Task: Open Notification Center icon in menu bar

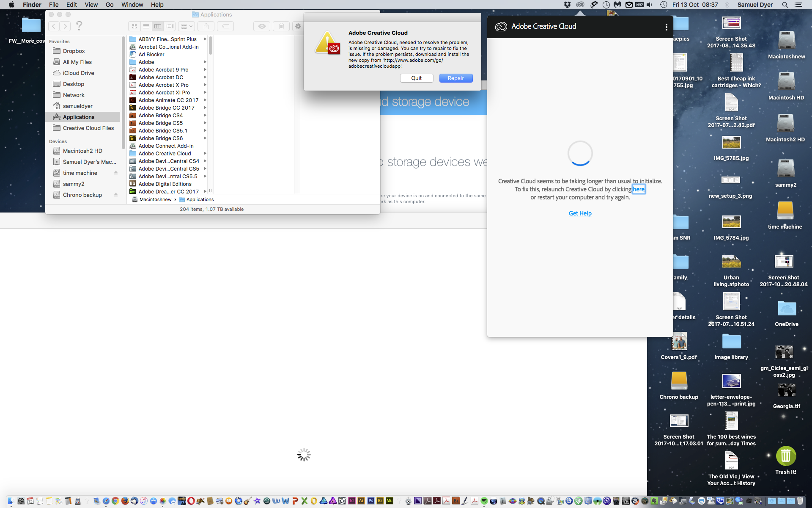Action: click(x=798, y=5)
